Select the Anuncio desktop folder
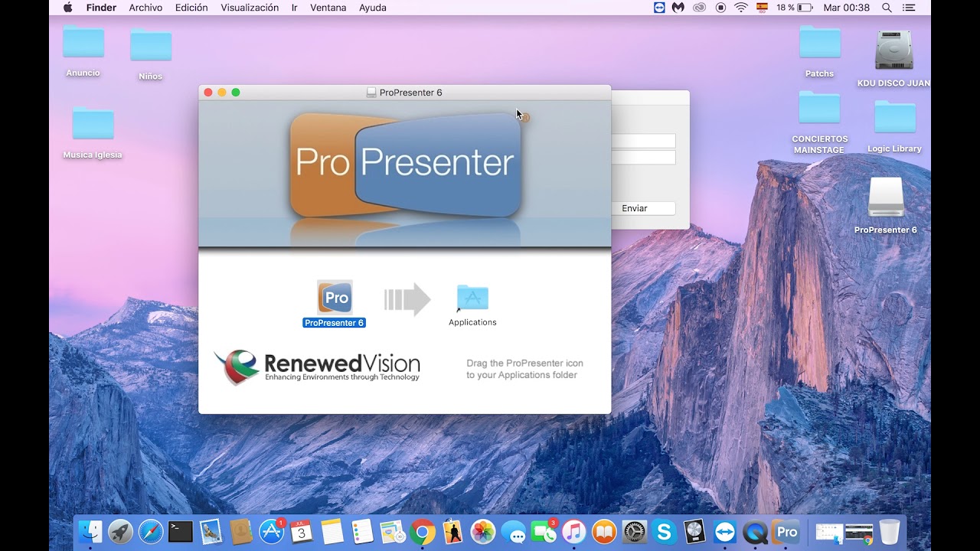The width and height of the screenshot is (980, 551). (83, 43)
